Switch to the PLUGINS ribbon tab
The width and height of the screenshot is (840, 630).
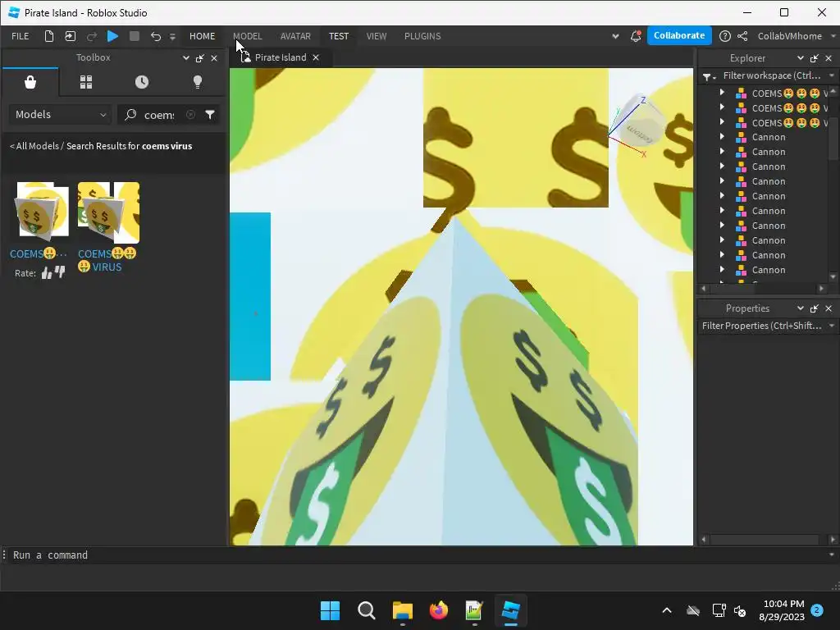coord(422,36)
